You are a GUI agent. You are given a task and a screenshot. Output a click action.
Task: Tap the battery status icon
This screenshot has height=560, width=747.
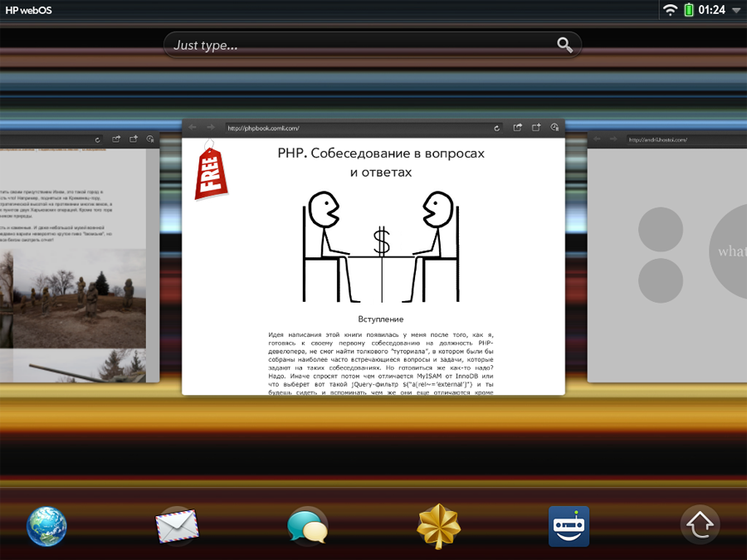(688, 10)
